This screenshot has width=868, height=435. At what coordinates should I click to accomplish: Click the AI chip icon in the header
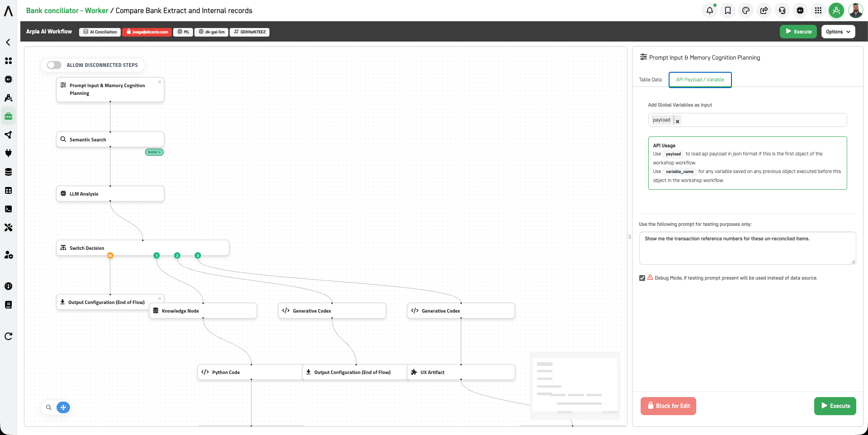[800, 10]
